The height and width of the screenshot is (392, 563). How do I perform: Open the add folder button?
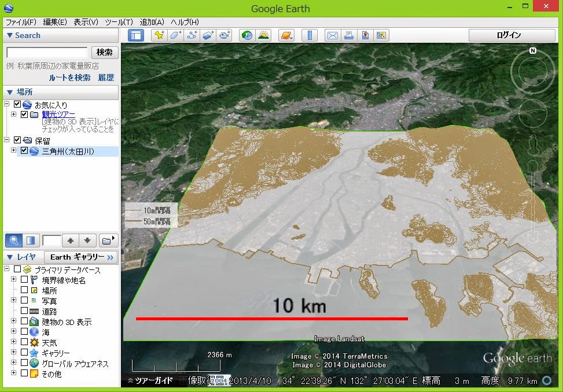click(108, 241)
